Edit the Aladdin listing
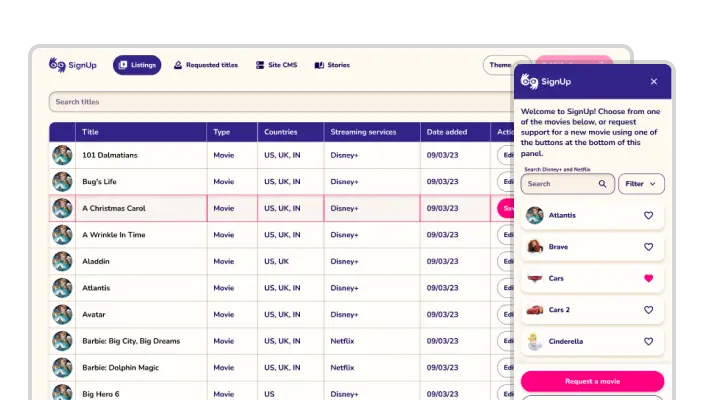The width and height of the screenshot is (704, 400). [506, 261]
